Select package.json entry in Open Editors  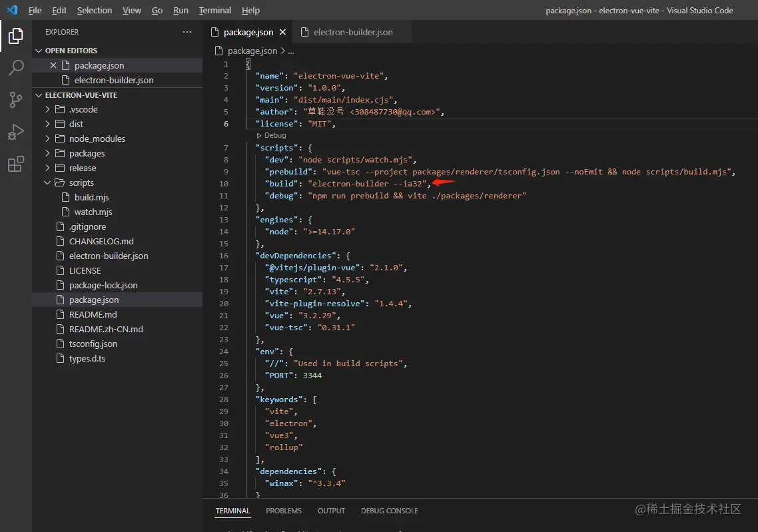(117, 65)
